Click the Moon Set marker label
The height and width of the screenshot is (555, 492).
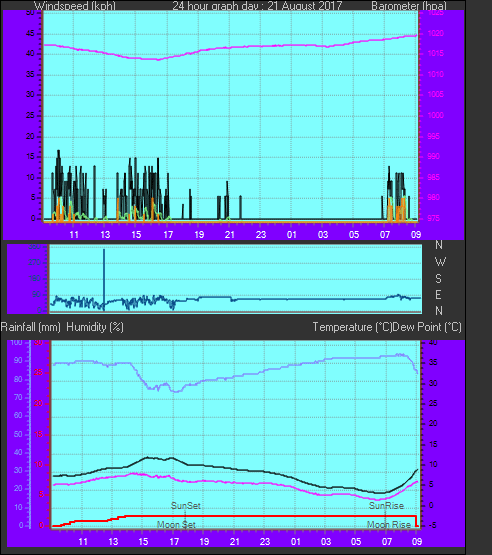point(176,525)
